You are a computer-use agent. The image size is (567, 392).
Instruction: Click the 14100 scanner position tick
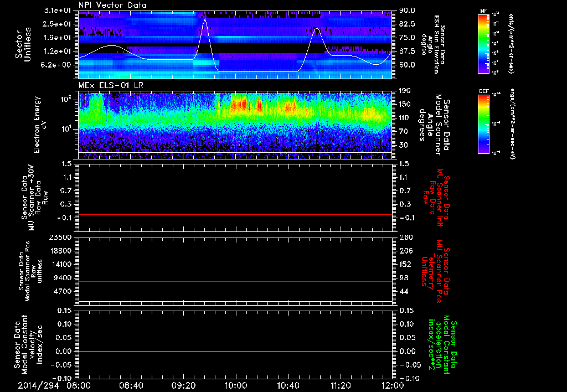tap(61, 264)
